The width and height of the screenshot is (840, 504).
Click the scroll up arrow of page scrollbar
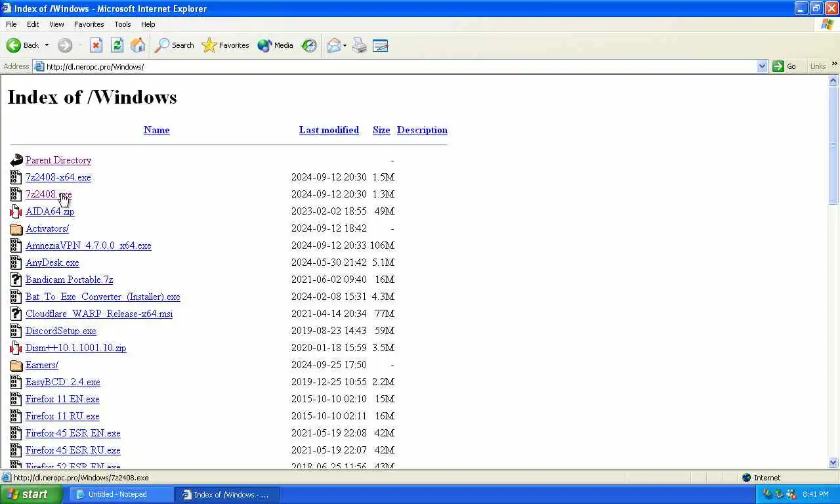pos(833,80)
